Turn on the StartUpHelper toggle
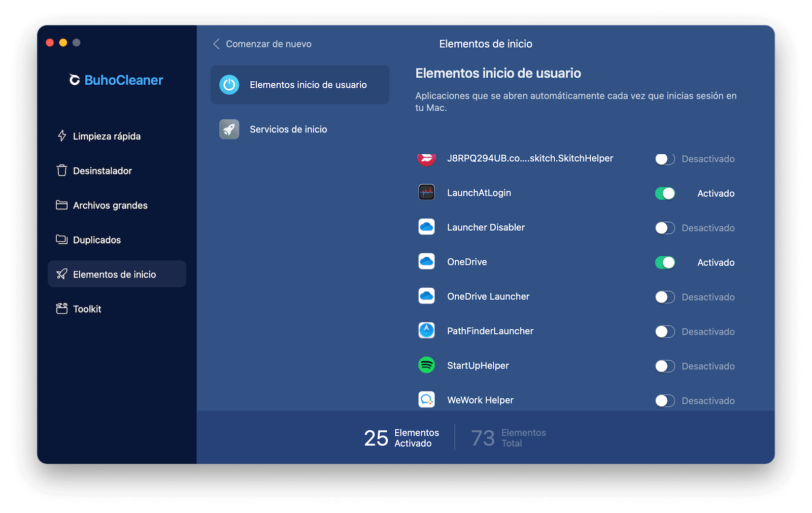The image size is (812, 513). click(665, 366)
